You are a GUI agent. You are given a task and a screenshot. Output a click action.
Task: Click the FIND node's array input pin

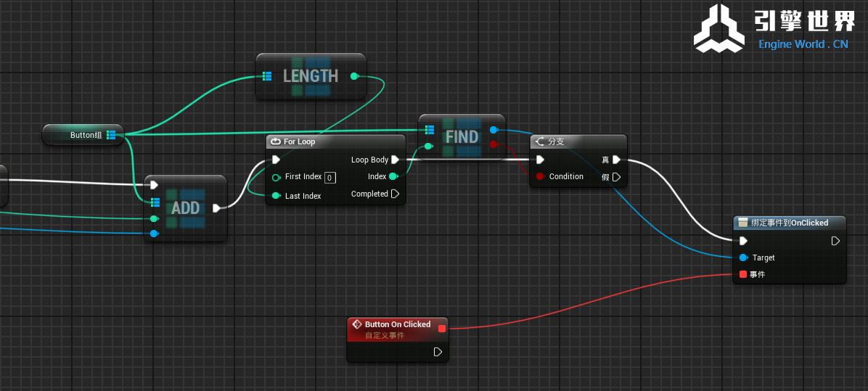coord(429,130)
